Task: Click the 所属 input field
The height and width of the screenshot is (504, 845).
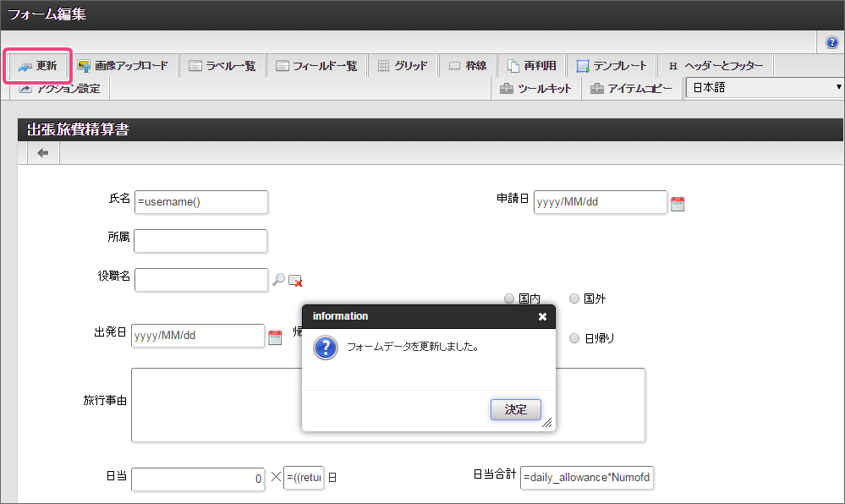Action: pos(200,241)
